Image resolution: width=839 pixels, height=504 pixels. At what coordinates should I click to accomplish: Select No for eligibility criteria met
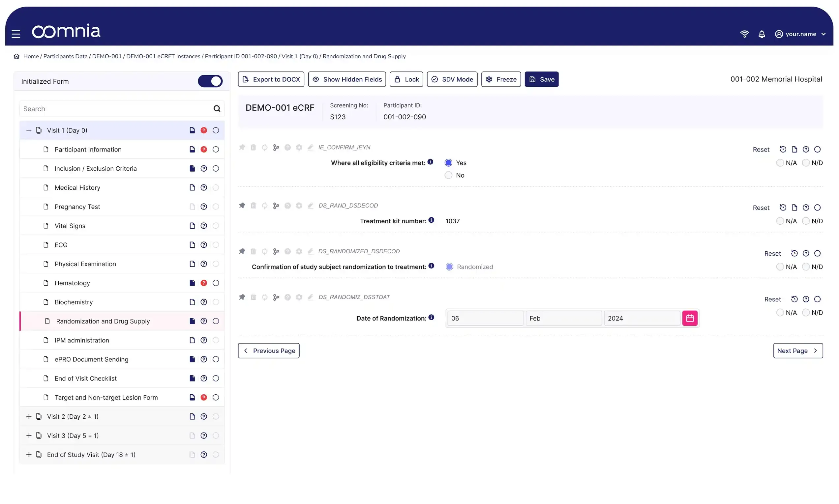pyautogui.click(x=448, y=175)
